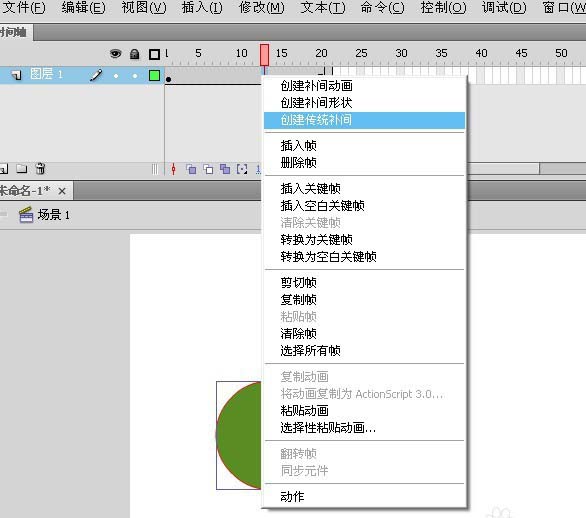Image resolution: width=586 pixels, height=518 pixels.
Task: Toggle show all layers as outlines icon
Action: point(154,55)
